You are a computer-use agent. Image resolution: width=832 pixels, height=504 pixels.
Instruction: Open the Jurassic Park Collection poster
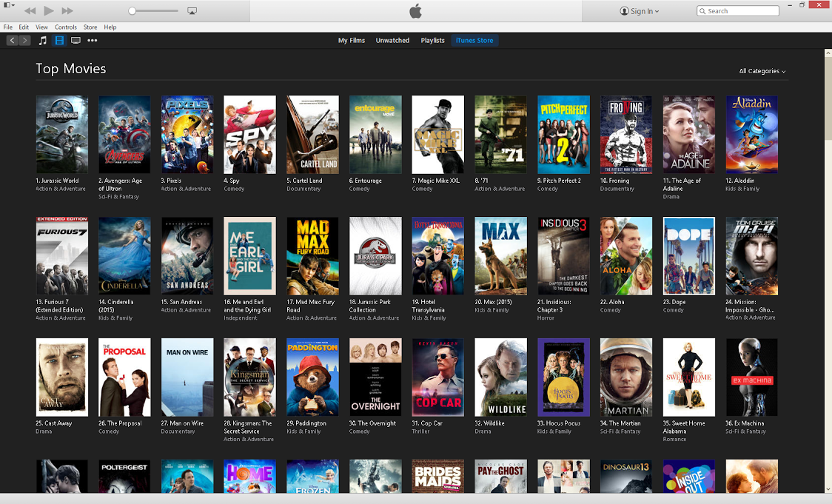click(375, 256)
